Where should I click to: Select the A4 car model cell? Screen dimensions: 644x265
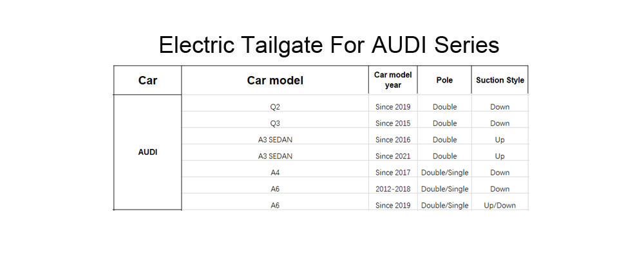pos(275,172)
